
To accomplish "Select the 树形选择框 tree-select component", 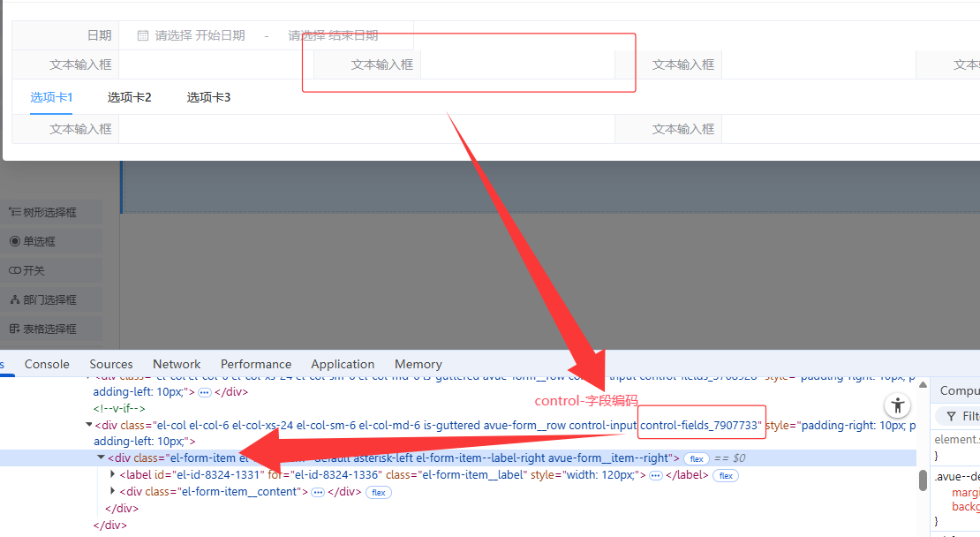I will pyautogui.click(x=49, y=212).
